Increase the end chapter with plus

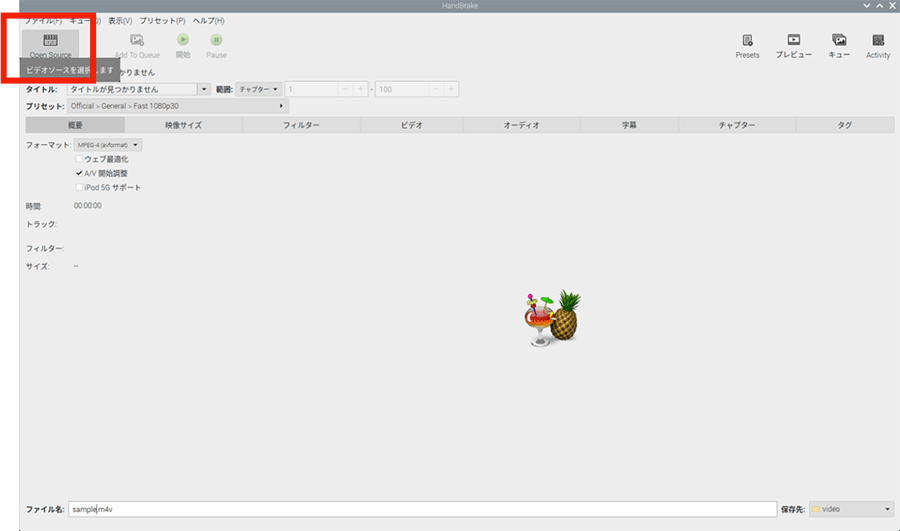click(451, 90)
